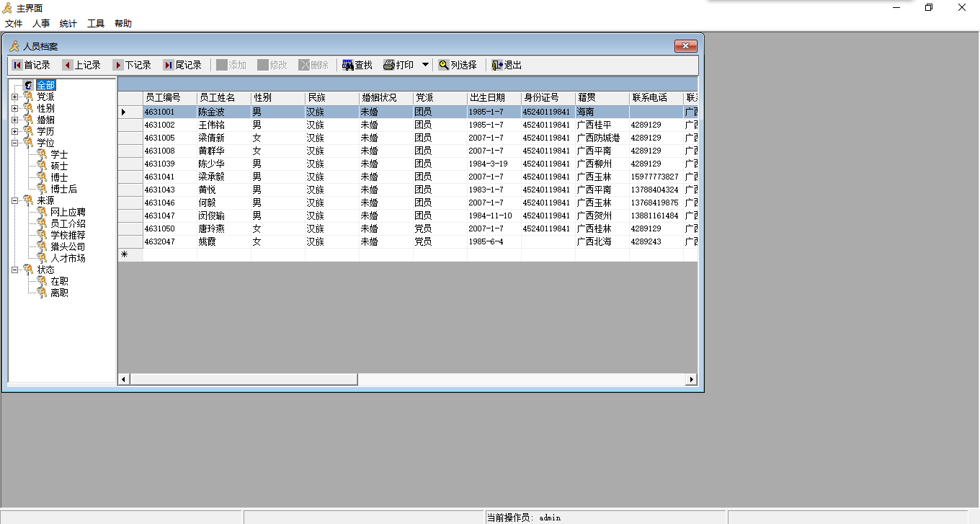Close the 人员档案 window
The width and height of the screenshot is (980, 524).
point(685,46)
